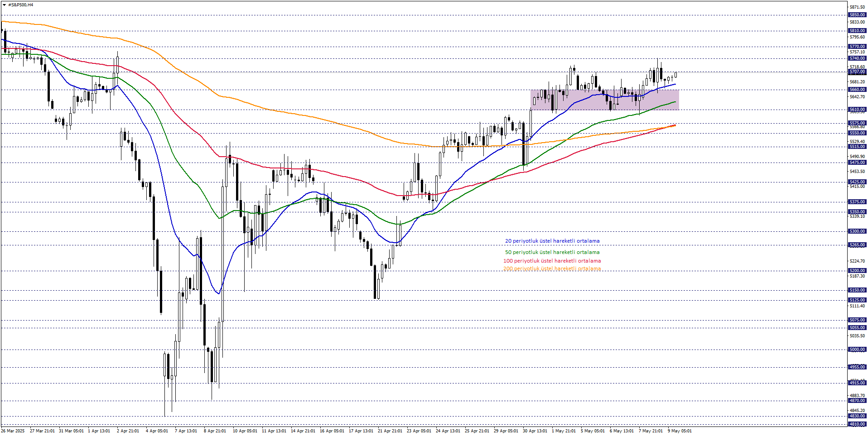Click the '17 Apr 13:01' time axis label

pos(361,431)
